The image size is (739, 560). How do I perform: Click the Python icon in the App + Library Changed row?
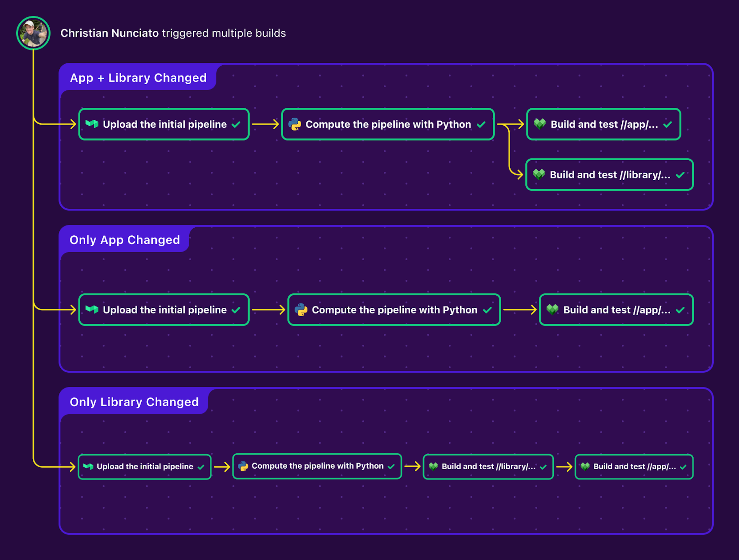295,124
